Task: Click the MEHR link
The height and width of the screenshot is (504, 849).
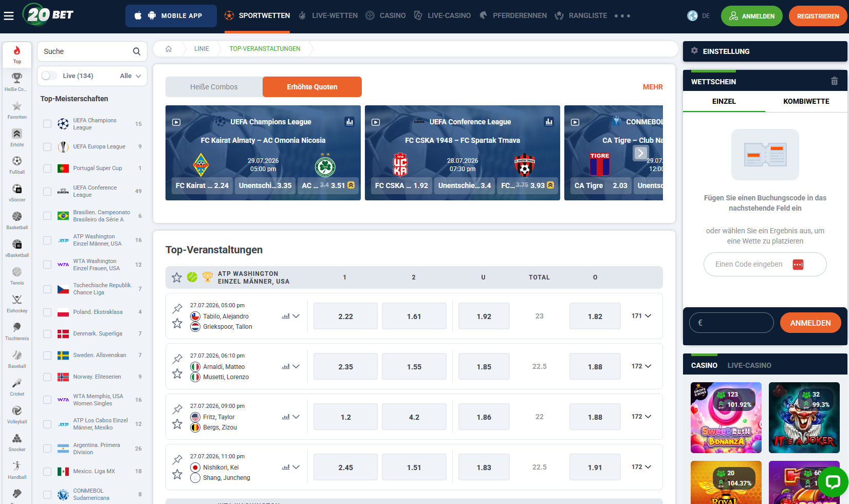Action: 653,87
